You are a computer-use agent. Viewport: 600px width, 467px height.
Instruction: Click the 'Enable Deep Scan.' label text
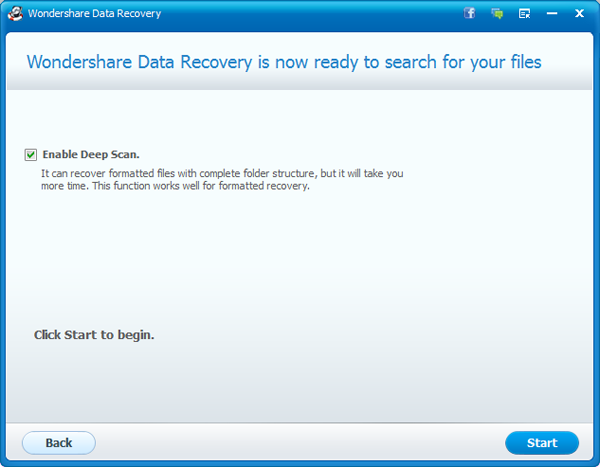point(91,154)
